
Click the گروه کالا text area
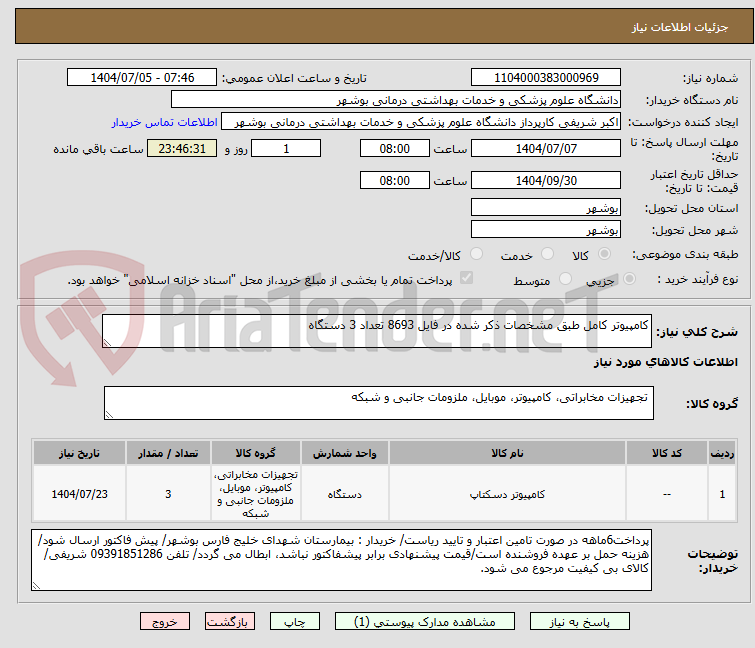[x=378, y=403]
